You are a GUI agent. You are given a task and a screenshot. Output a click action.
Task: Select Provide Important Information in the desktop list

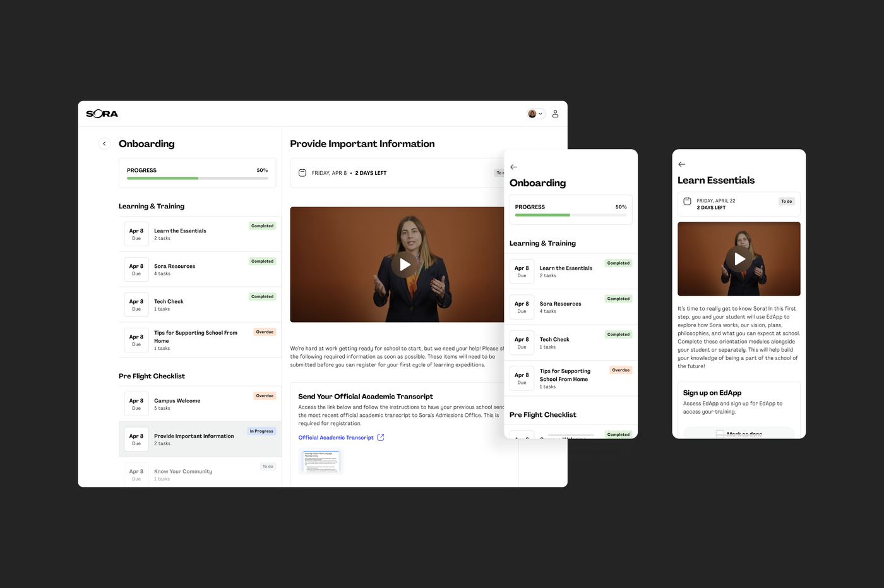(x=200, y=440)
